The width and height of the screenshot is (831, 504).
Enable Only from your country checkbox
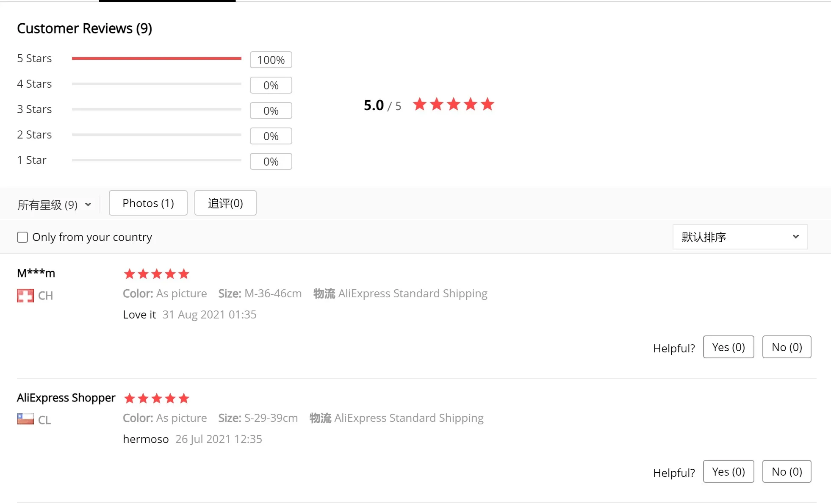point(22,237)
